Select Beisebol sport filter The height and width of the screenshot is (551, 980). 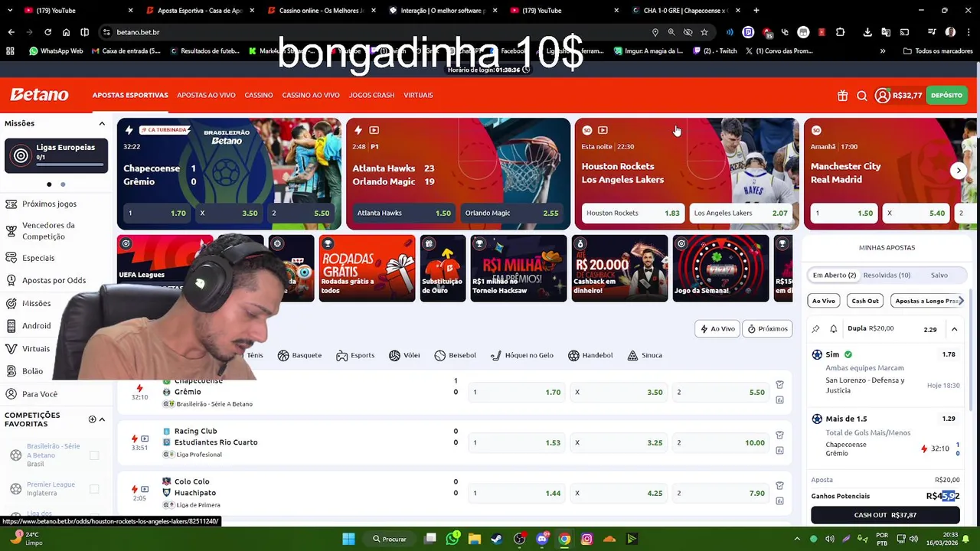pyautogui.click(x=455, y=355)
